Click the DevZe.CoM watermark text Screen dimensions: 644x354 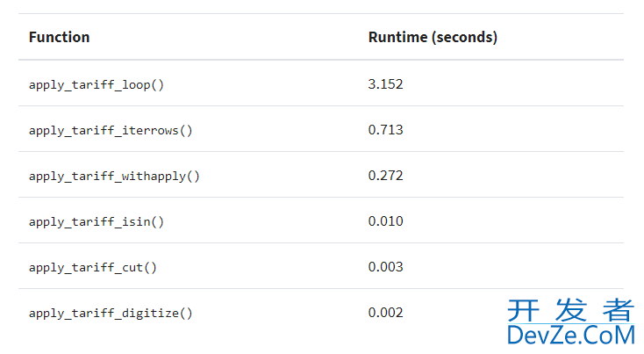571,335
